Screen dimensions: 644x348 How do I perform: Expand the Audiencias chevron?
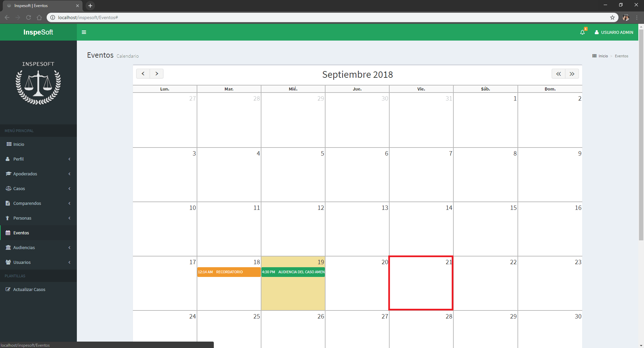[69, 247]
